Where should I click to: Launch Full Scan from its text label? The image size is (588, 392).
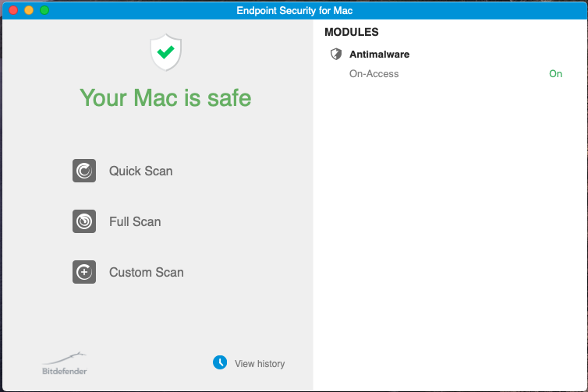tap(135, 221)
